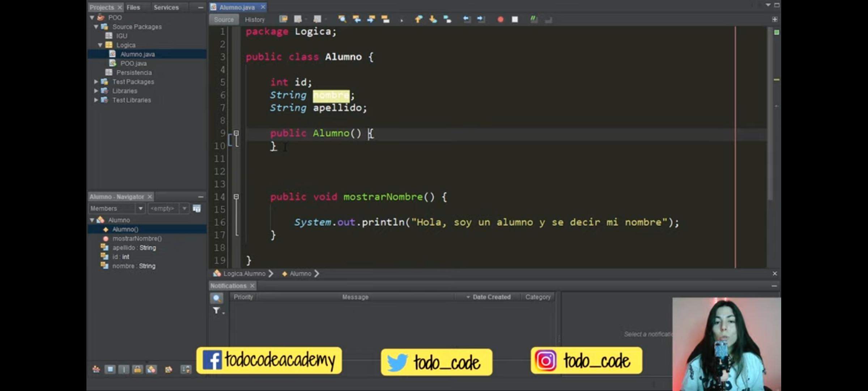This screenshot has width=868, height=391.
Task: Select mostrarNombre() in Navigator
Action: (x=137, y=239)
